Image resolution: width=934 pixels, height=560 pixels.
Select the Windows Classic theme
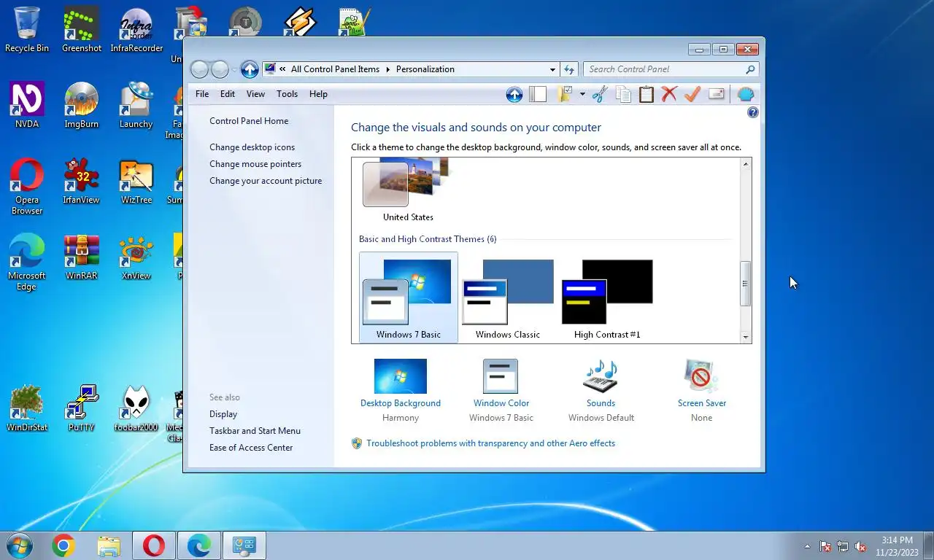(508, 297)
